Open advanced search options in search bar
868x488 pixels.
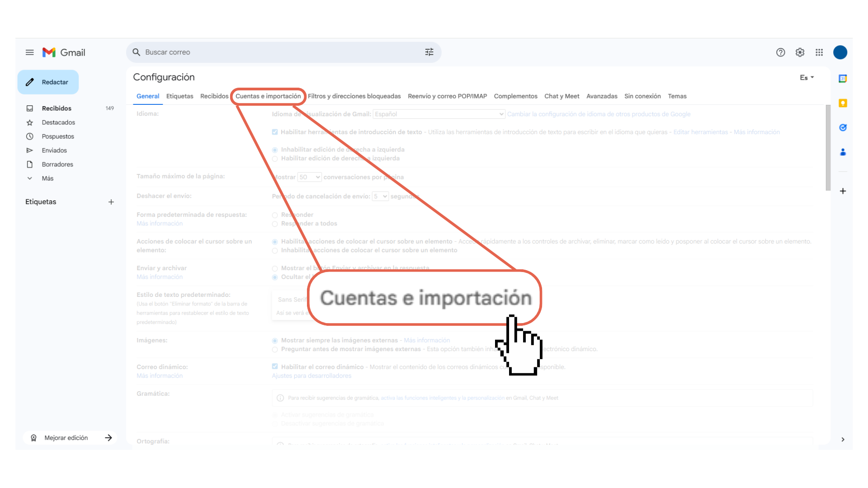click(x=429, y=52)
